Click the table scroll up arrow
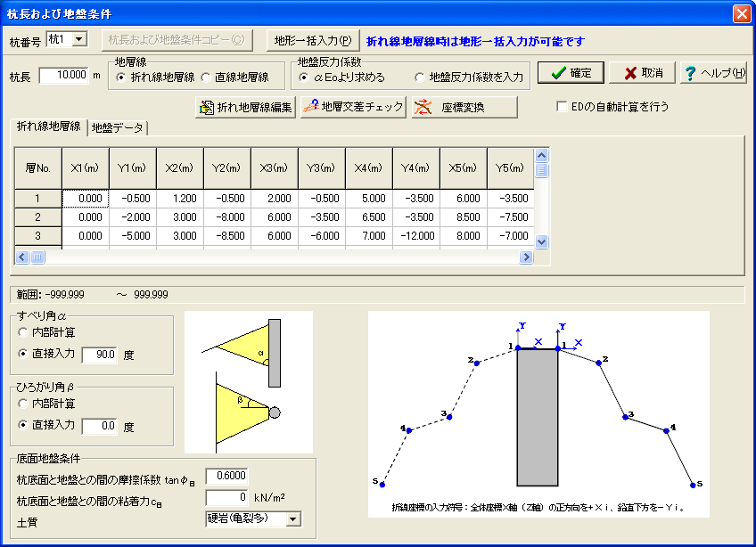This screenshot has width=756, height=547. pyautogui.click(x=541, y=156)
